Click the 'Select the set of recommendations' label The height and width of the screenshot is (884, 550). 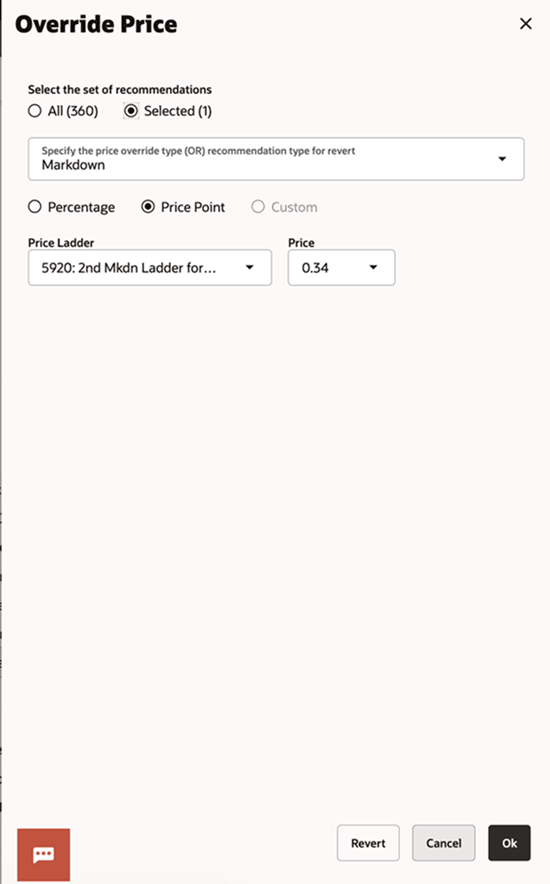[120, 90]
